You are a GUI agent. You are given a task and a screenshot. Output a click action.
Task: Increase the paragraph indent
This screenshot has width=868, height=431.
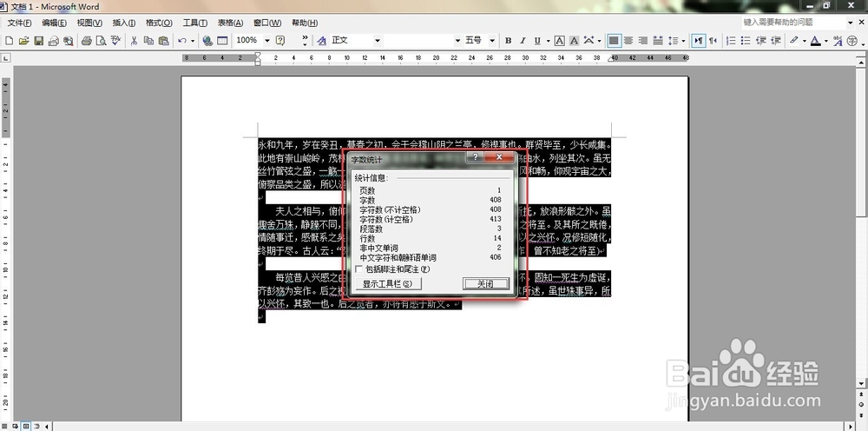click(x=776, y=41)
